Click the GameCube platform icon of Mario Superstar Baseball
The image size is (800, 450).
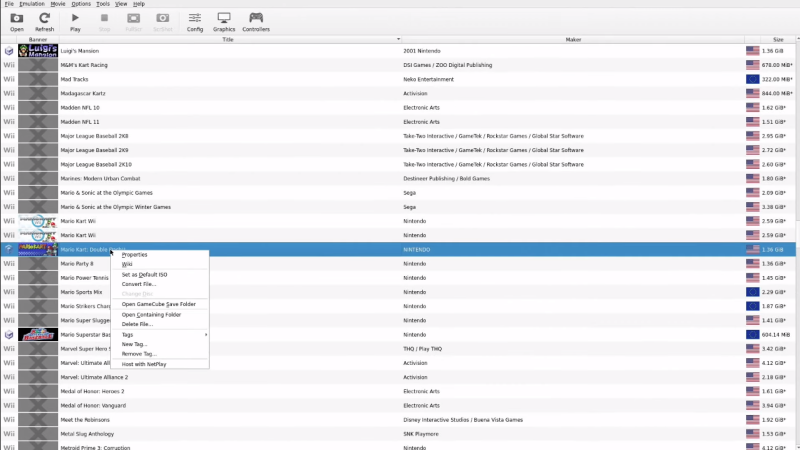pos(9,334)
